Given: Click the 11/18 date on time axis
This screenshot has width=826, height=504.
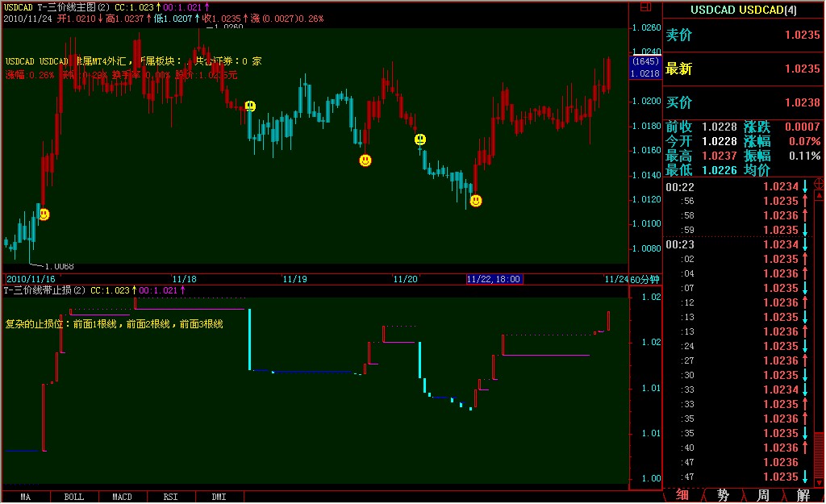Looking at the screenshot, I should pos(185,279).
